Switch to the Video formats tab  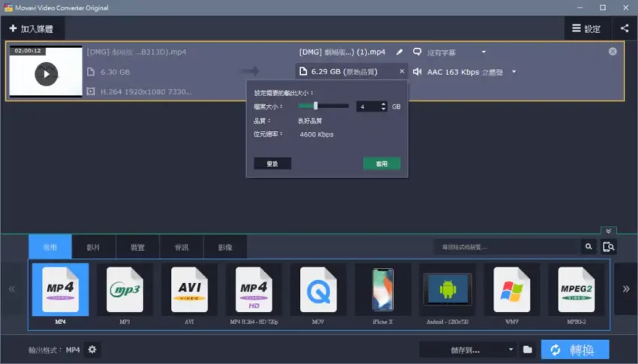tap(93, 247)
